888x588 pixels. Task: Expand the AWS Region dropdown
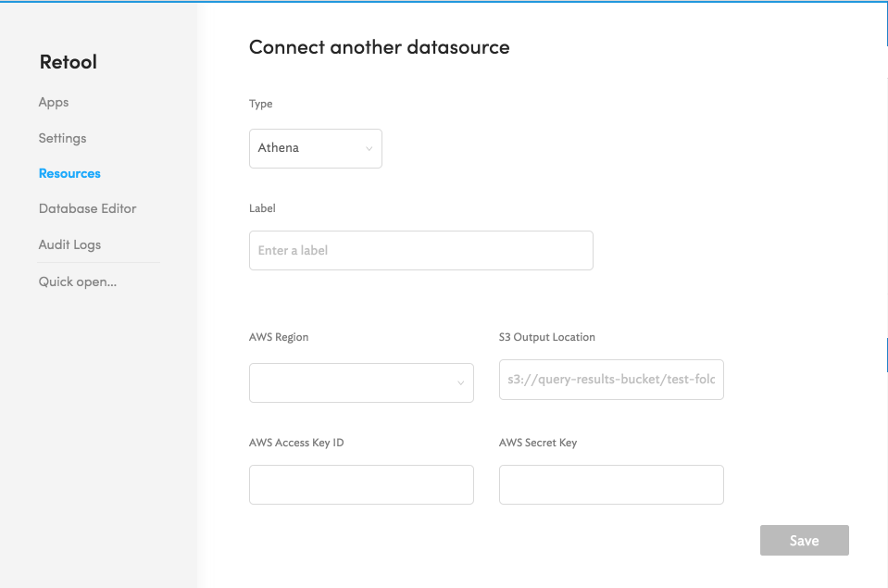click(x=361, y=383)
